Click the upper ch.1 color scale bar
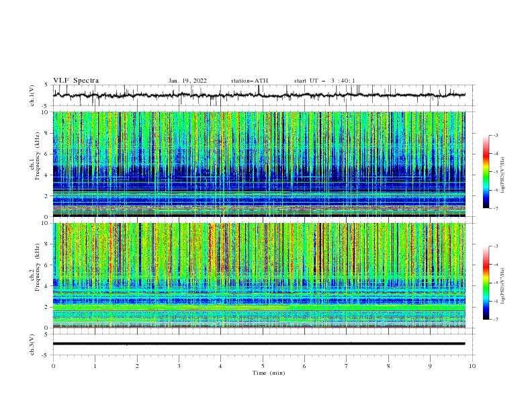 (486, 171)
